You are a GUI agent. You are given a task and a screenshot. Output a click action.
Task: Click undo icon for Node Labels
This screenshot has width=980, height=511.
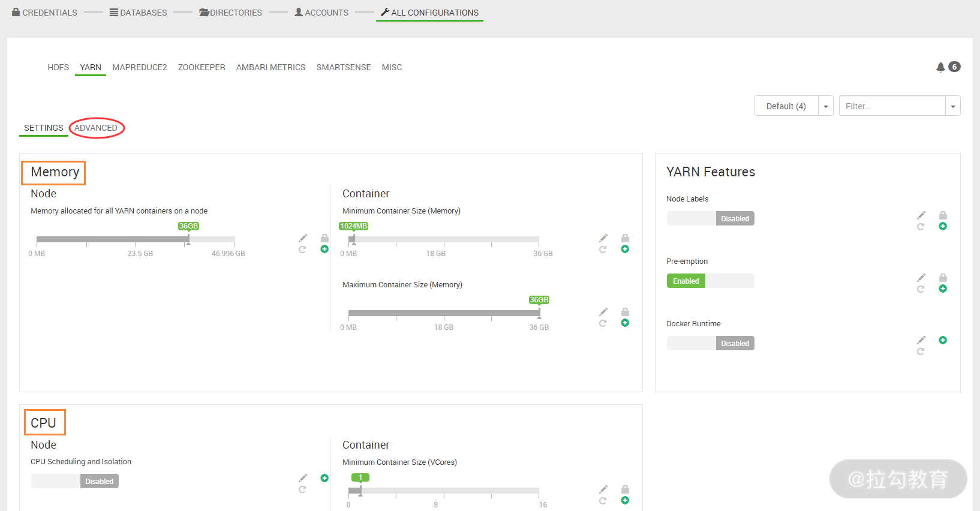coord(921,227)
